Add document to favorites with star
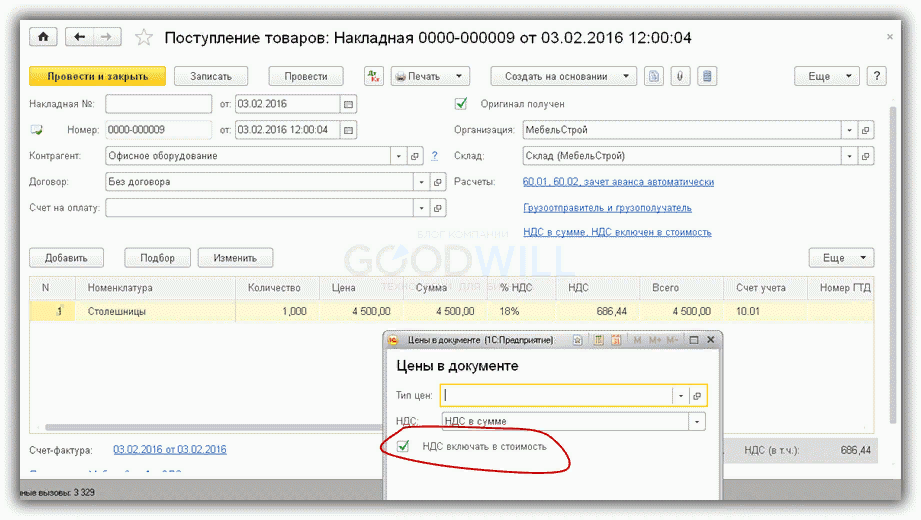 (143, 38)
